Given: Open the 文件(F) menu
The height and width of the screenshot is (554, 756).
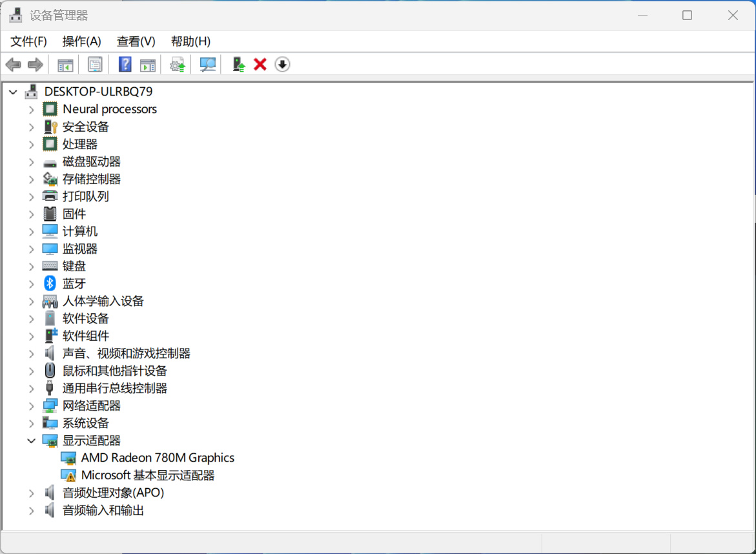Looking at the screenshot, I should tap(28, 41).
